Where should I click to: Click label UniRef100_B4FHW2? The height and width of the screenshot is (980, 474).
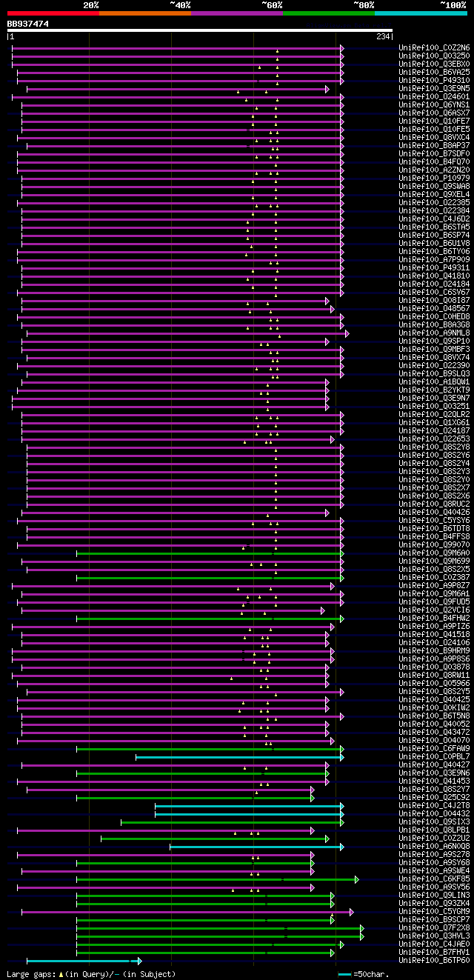click(434, 618)
